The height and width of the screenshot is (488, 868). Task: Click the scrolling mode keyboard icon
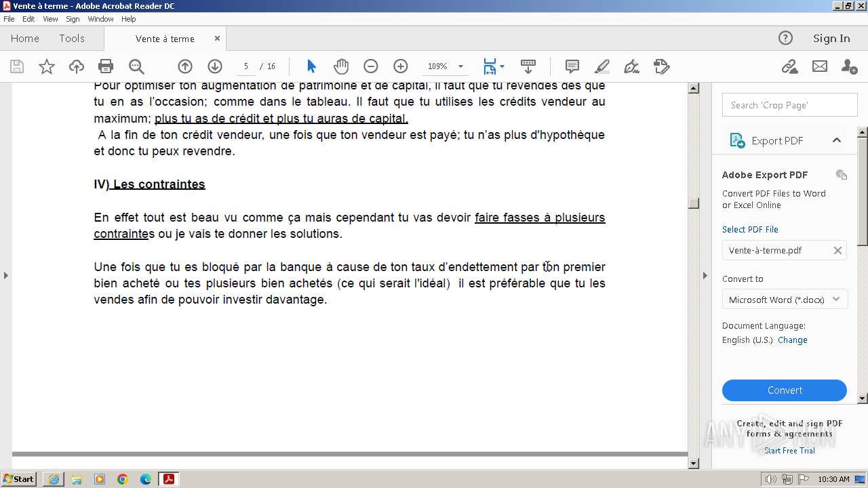(x=528, y=66)
